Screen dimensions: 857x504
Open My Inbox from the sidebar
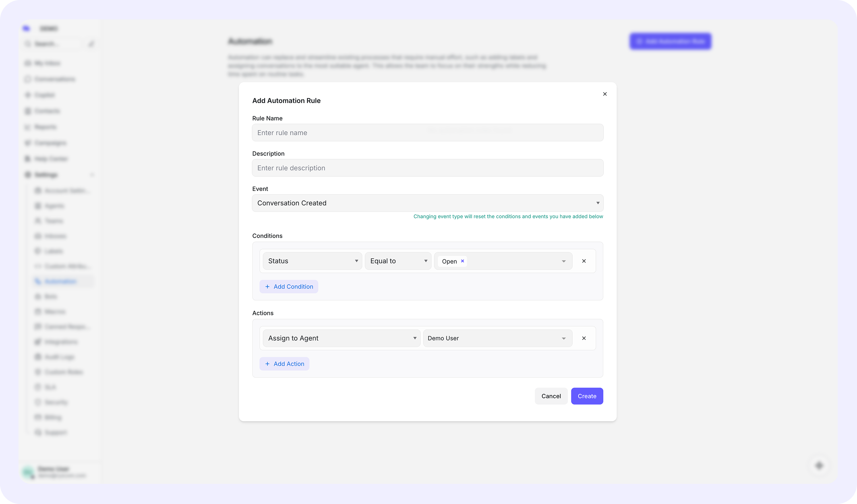pyautogui.click(x=47, y=63)
